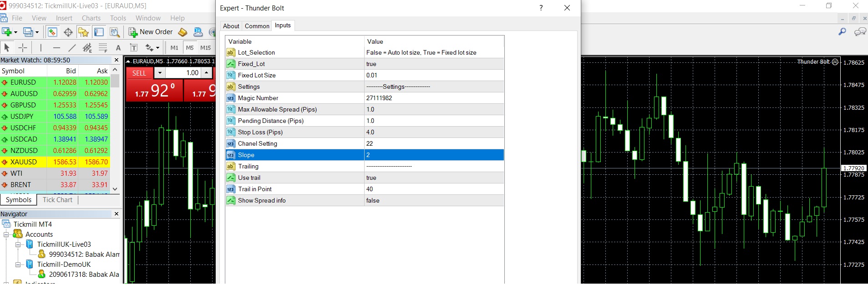Viewport: 868px width, 295px height.
Task: Select the Trendline drawing tool
Action: [x=72, y=47]
